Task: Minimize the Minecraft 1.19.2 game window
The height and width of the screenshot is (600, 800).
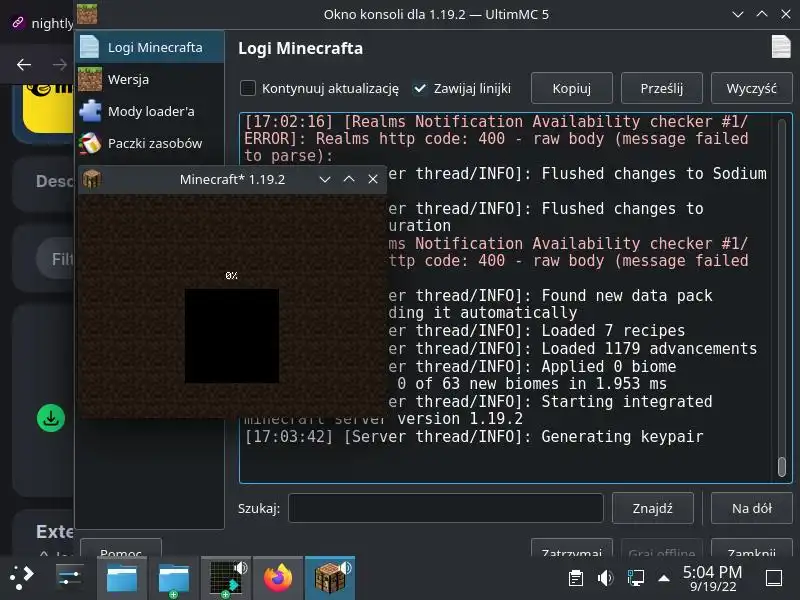Action: coord(325,179)
